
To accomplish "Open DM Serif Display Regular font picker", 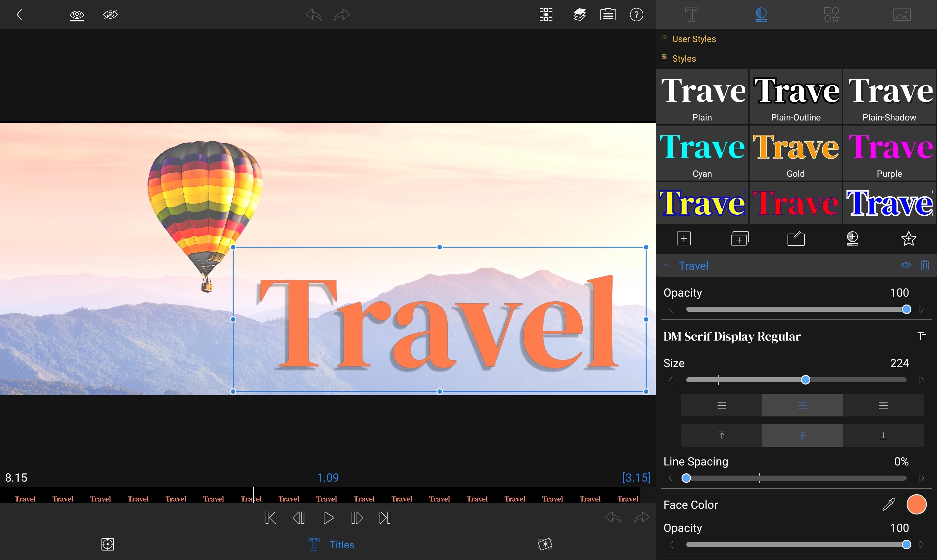I will (732, 336).
